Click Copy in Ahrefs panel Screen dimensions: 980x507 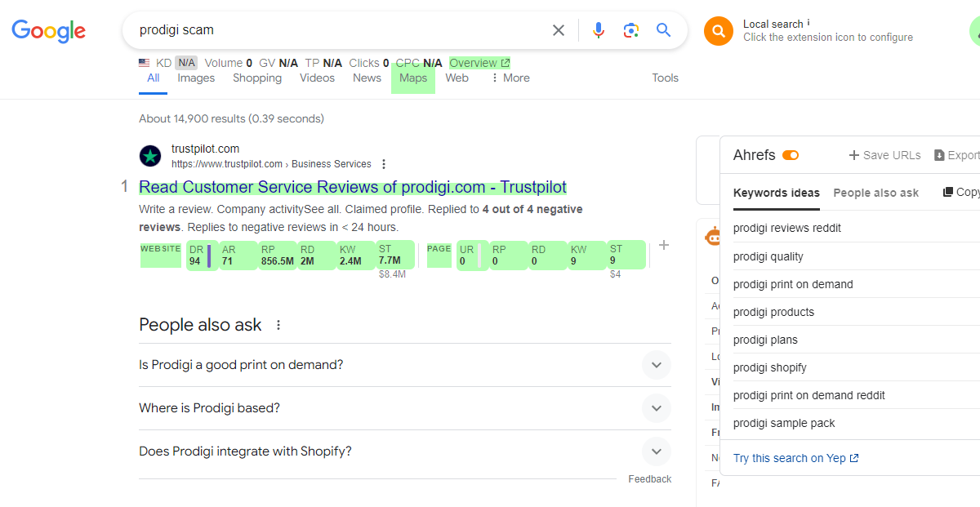961,192
